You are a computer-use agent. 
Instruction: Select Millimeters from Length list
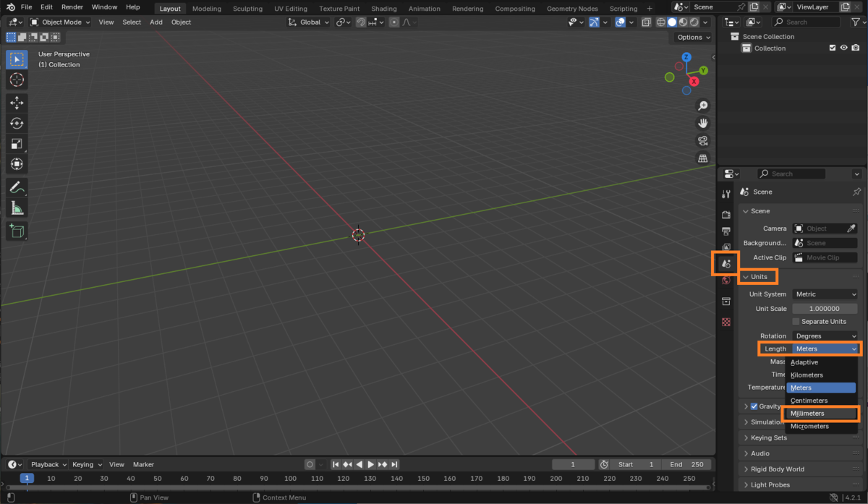click(822, 414)
